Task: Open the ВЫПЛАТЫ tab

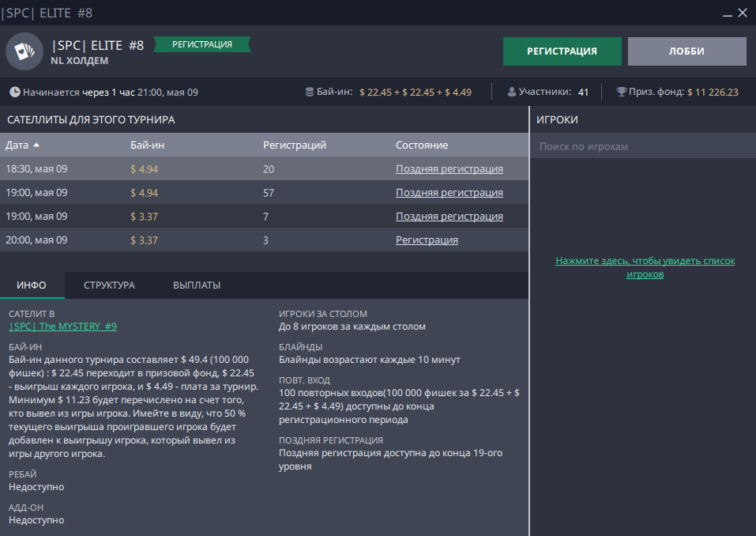Action: 197,285
